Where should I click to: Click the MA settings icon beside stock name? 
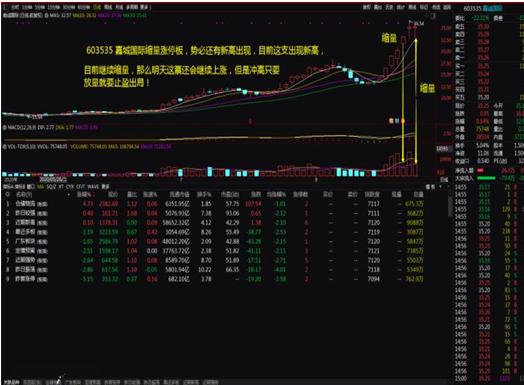point(46,15)
